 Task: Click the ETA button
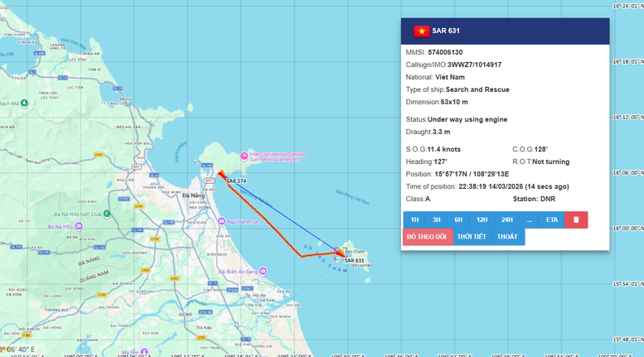coord(552,220)
